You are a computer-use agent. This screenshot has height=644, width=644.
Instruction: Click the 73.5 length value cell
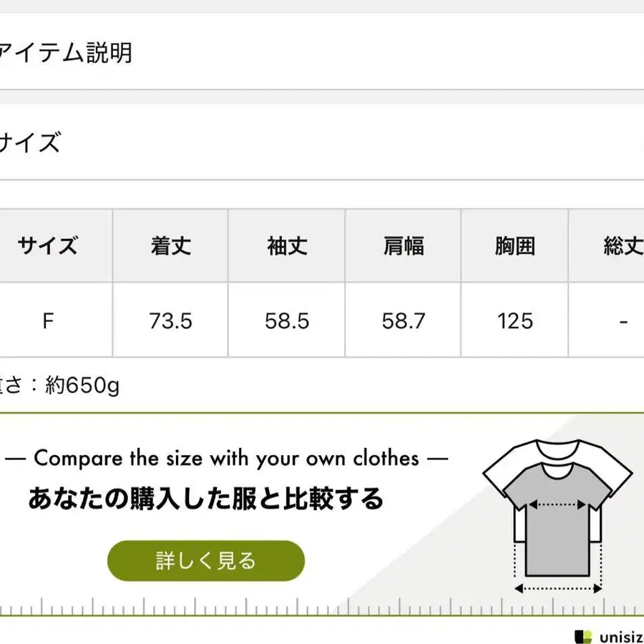[x=171, y=321]
